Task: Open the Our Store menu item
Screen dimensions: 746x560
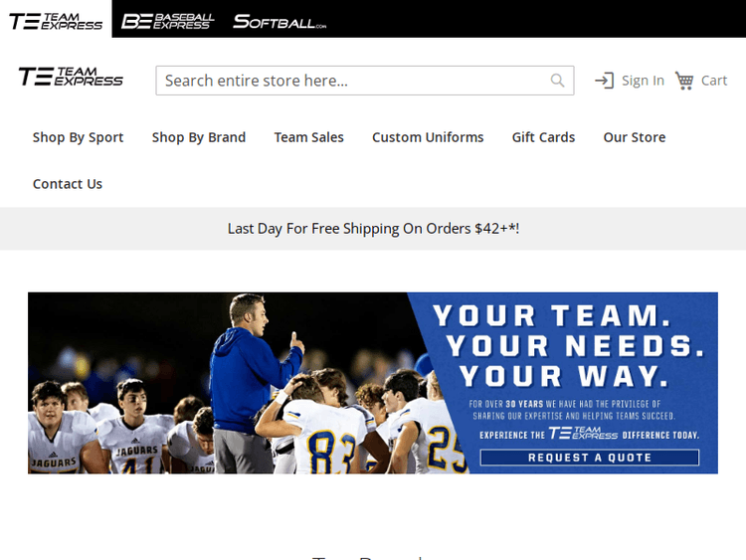Action: pyautogui.click(x=635, y=137)
